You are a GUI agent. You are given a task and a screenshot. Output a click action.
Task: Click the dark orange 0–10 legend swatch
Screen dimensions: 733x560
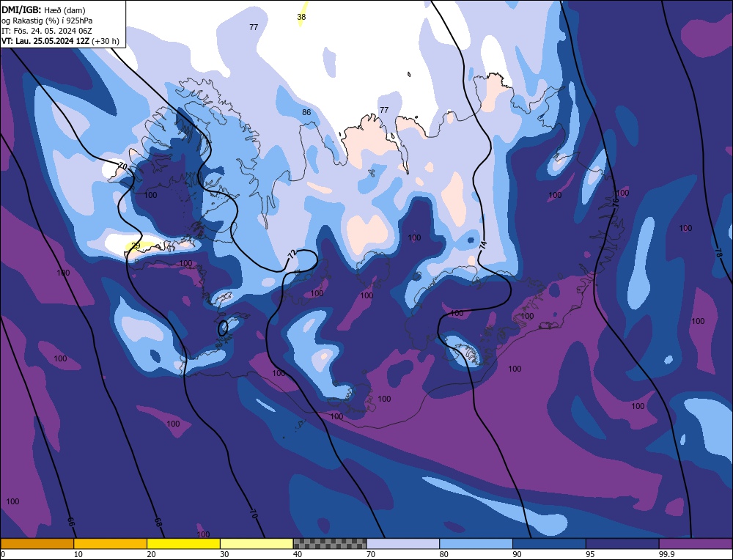coord(37,544)
